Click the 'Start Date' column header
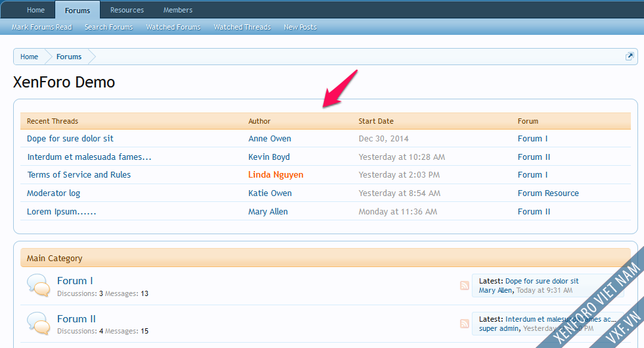 point(376,121)
